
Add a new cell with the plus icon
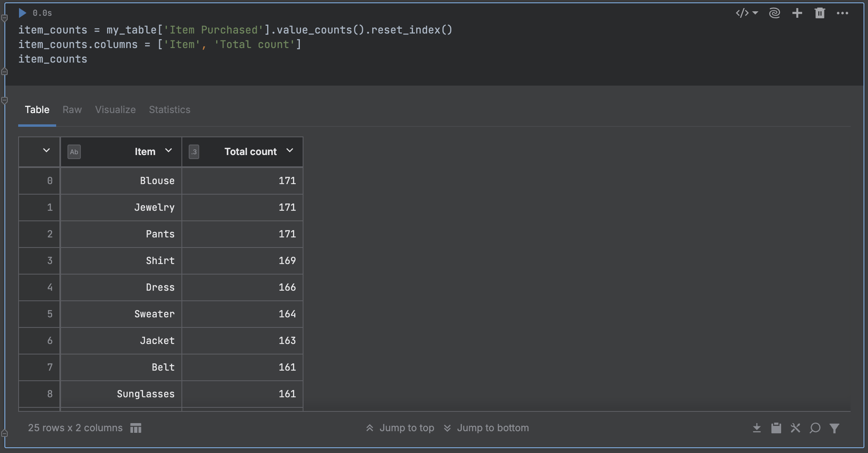coord(797,13)
